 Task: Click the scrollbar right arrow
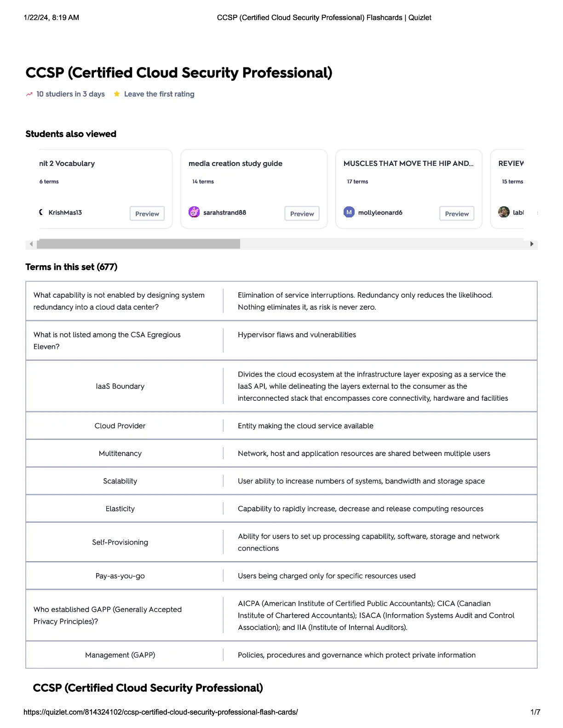point(532,244)
